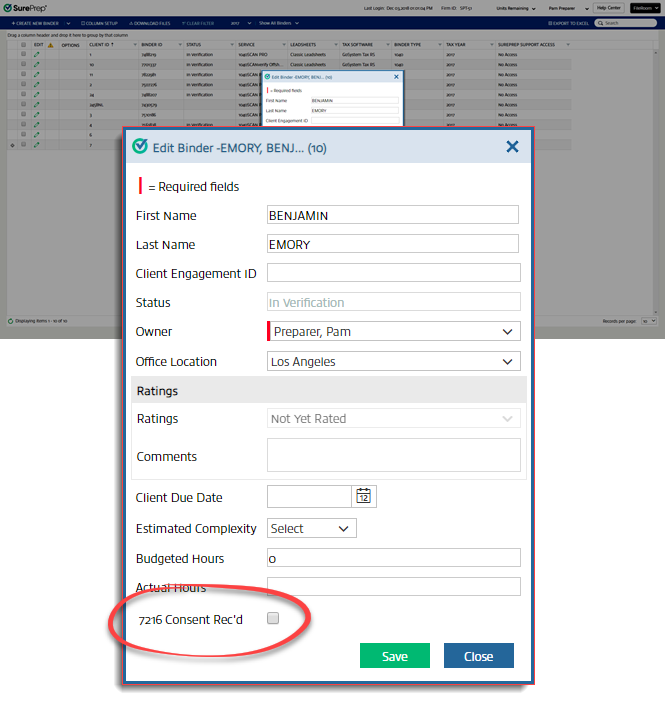This screenshot has width=665, height=704.
Task: Select the checkbox for Client ID 1 row
Action: (23, 54)
